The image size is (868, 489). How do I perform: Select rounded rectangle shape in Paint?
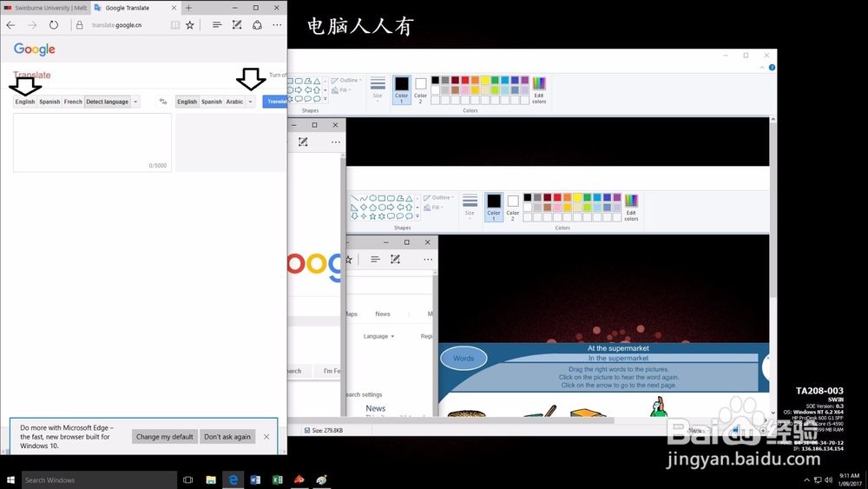click(299, 81)
